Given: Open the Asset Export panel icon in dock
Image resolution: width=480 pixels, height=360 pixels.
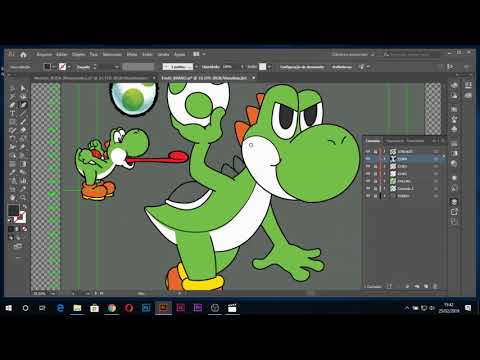Looking at the screenshot, I should pos(454,212).
